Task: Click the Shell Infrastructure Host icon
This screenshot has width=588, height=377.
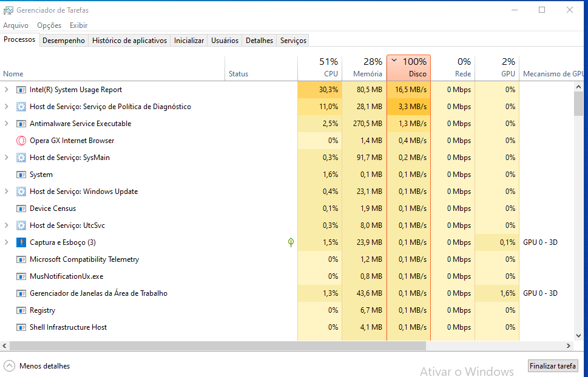Action: pos(21,327)
